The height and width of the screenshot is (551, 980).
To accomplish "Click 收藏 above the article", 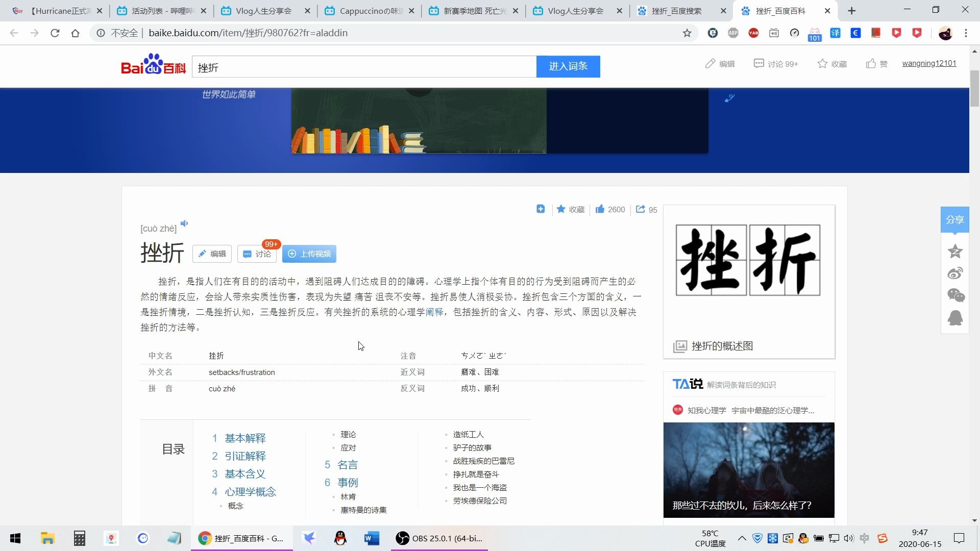I will pyautogui.click(x=571, y=209).
